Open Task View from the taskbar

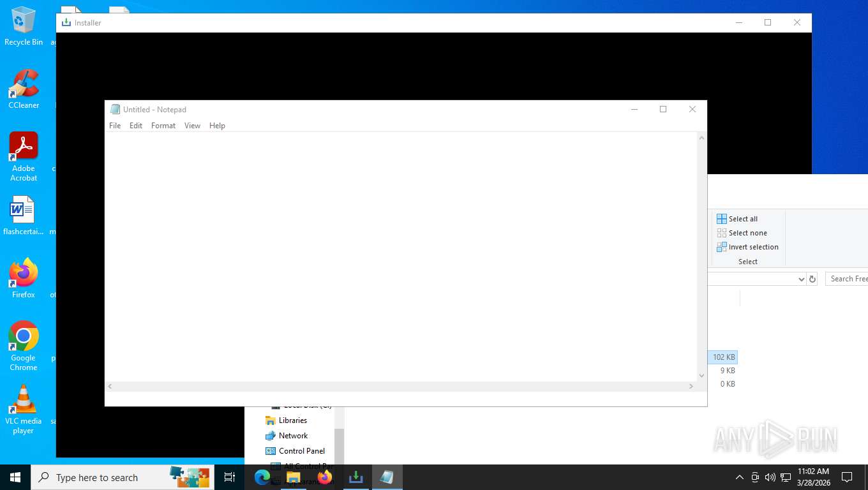pyautogui.click(x=230, y=477)
